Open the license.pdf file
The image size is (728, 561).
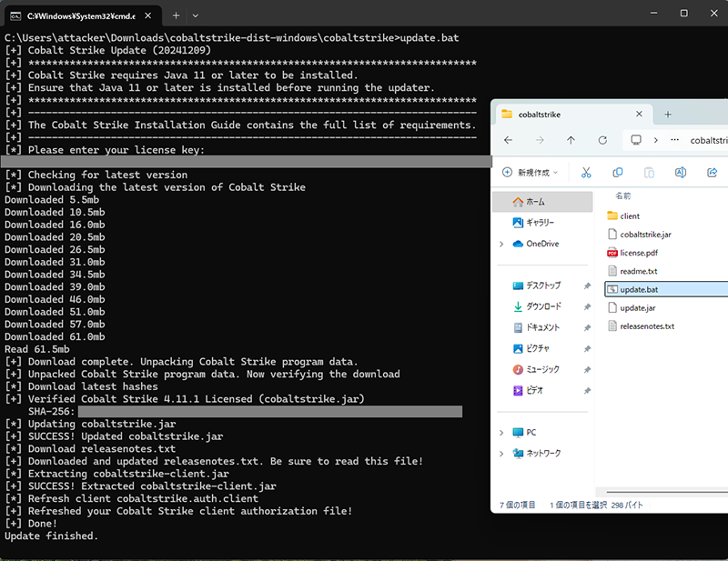638,253
